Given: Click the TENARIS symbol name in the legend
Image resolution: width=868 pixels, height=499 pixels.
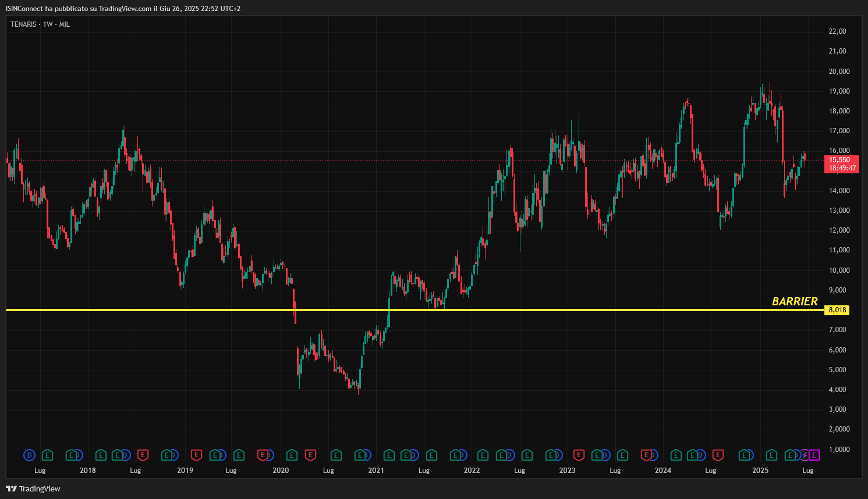Looking at the screenshot, I should pos(23,24).
